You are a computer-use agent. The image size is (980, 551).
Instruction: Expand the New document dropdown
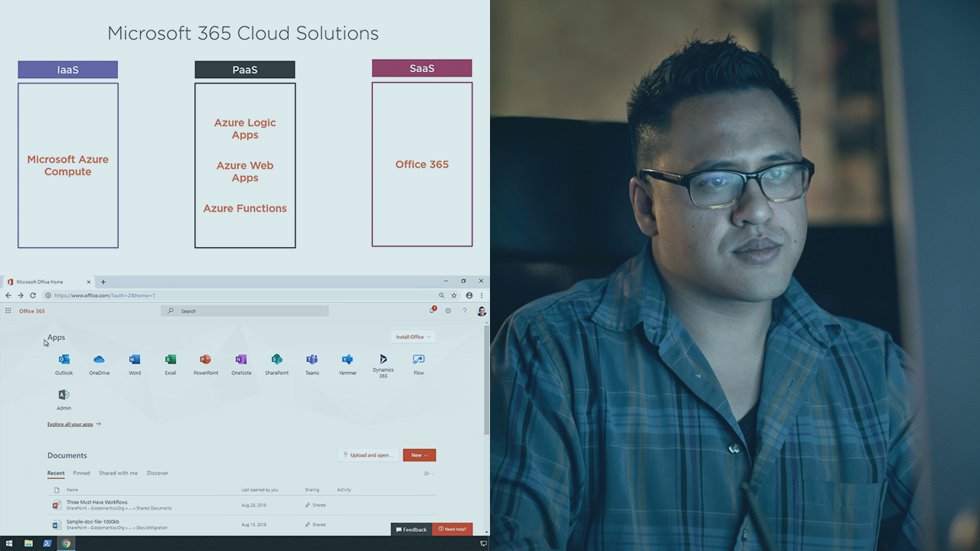click(419, 455)
